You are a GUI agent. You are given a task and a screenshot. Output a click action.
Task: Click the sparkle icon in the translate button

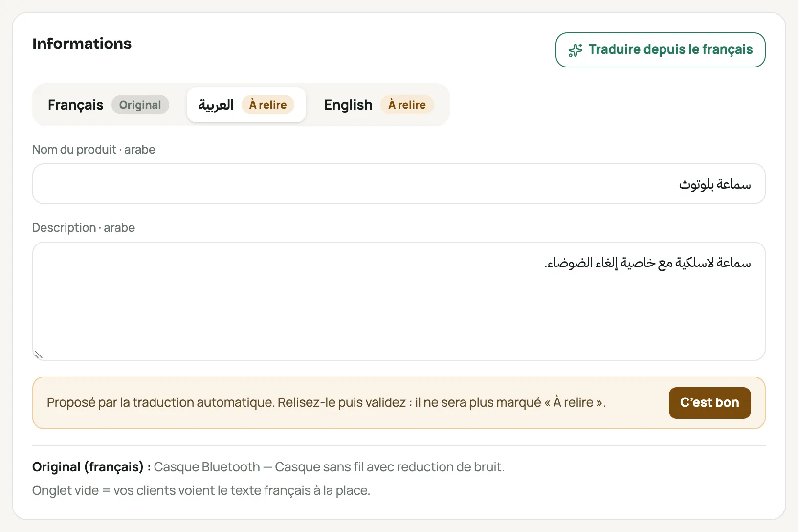tap(576, 50)
